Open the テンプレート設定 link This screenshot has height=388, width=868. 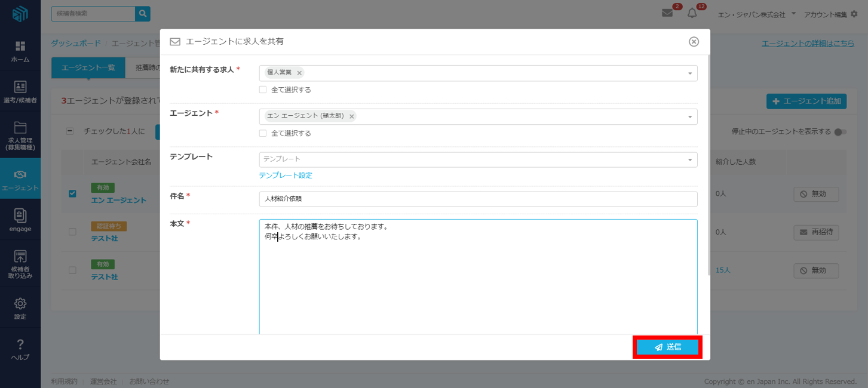click(x=286, y=175)
